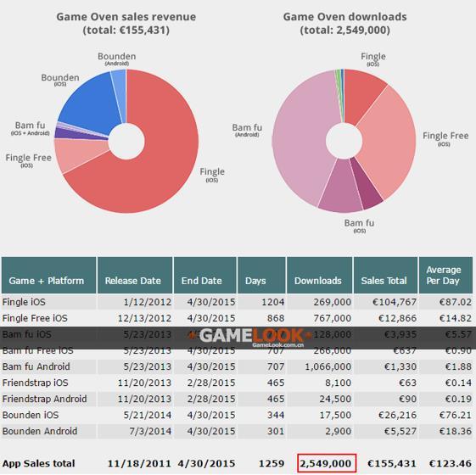Click the average per day '€18.36'

point(456,431)
